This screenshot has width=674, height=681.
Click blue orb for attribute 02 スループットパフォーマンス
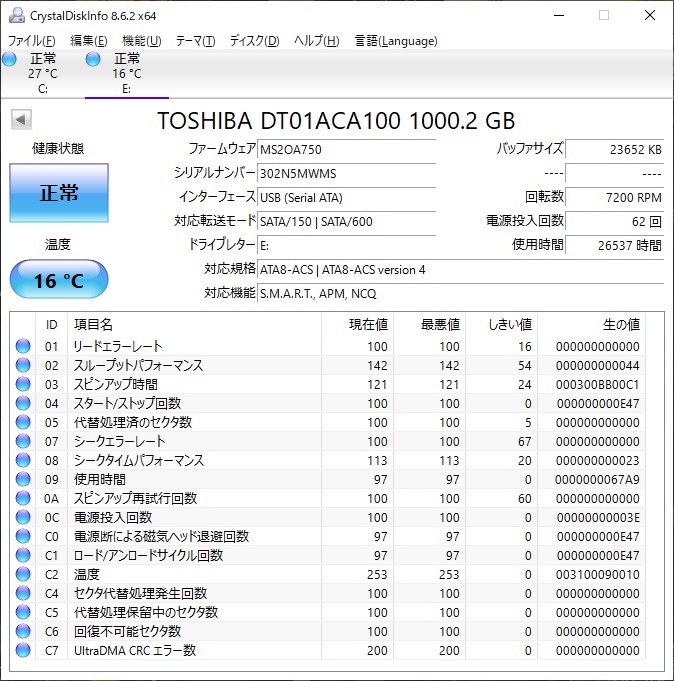tap(23, 365)
